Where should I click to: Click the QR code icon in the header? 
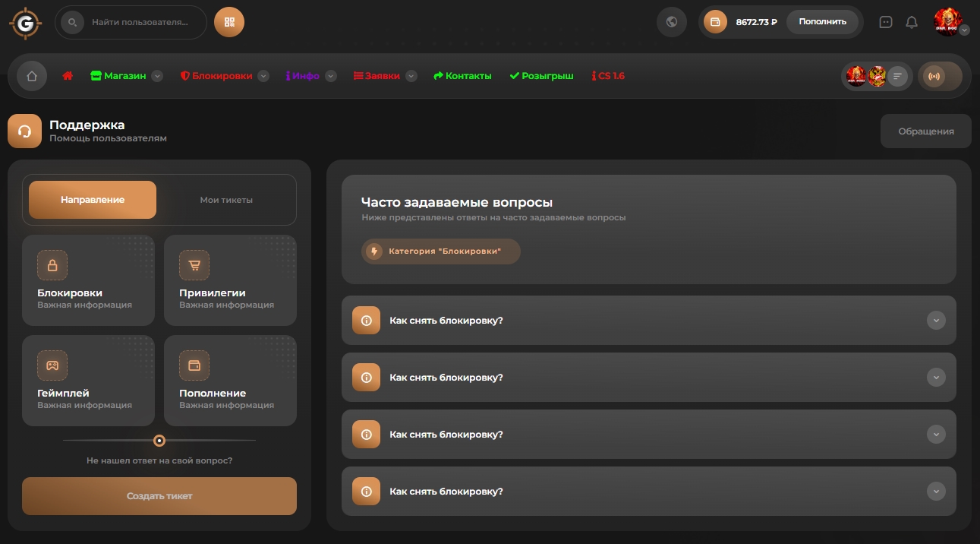coord(229,22)
